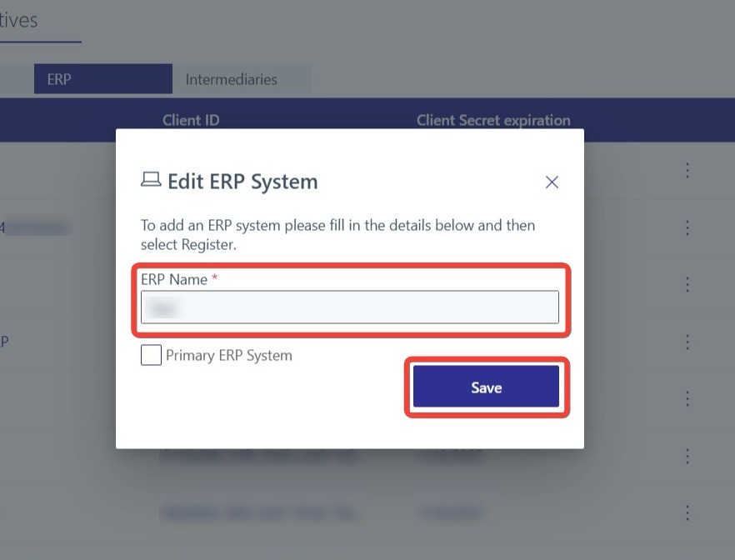This screenshot has width=735, height=560.
Task: Select the partially visible page heading tab
Action: [19, 21]
